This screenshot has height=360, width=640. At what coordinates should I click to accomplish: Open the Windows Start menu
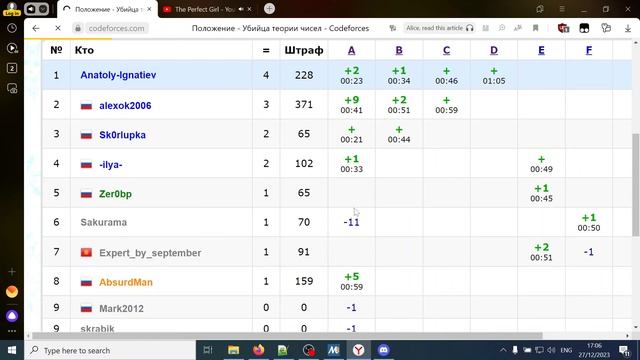tap(12, 350)
